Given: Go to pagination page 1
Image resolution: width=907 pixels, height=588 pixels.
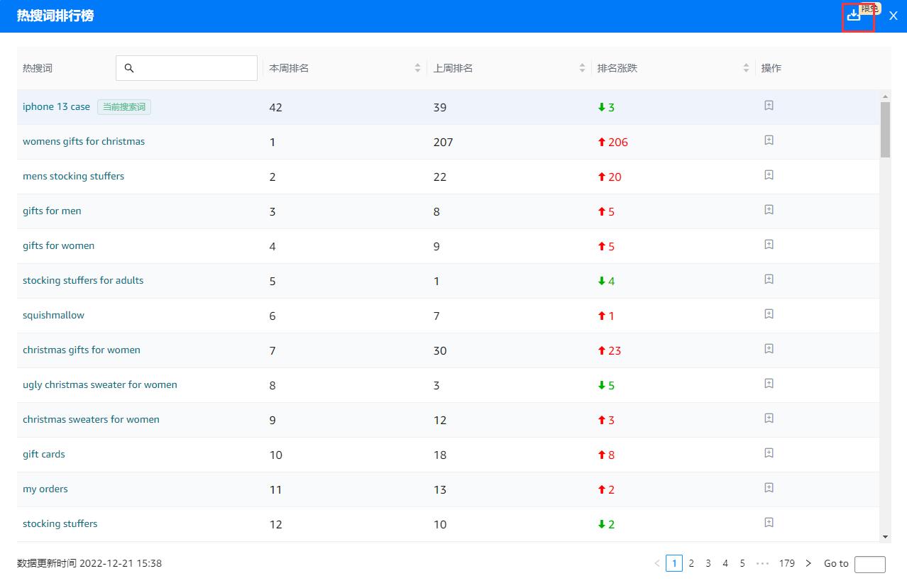Looking at the screenshot, I should [x=674, y=563].
